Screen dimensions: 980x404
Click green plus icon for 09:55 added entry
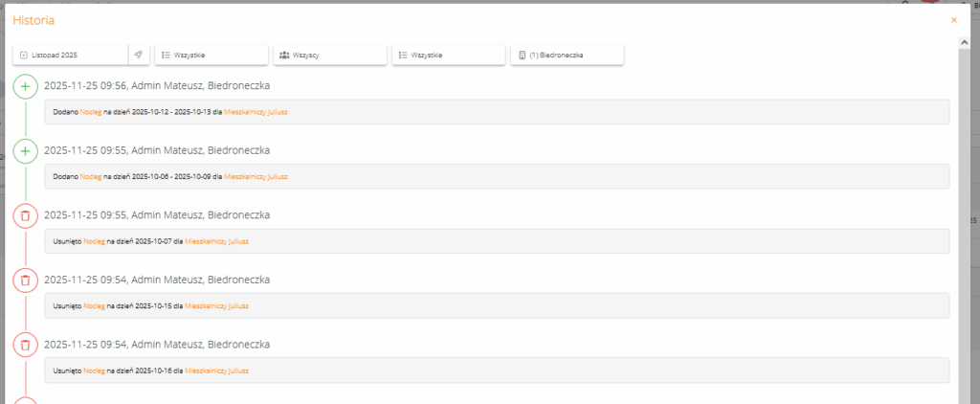click(26, 151)
